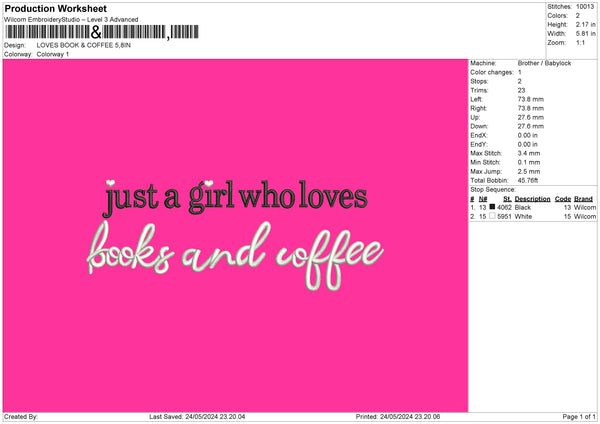Click the black thread color swatch

pos(492,207)
